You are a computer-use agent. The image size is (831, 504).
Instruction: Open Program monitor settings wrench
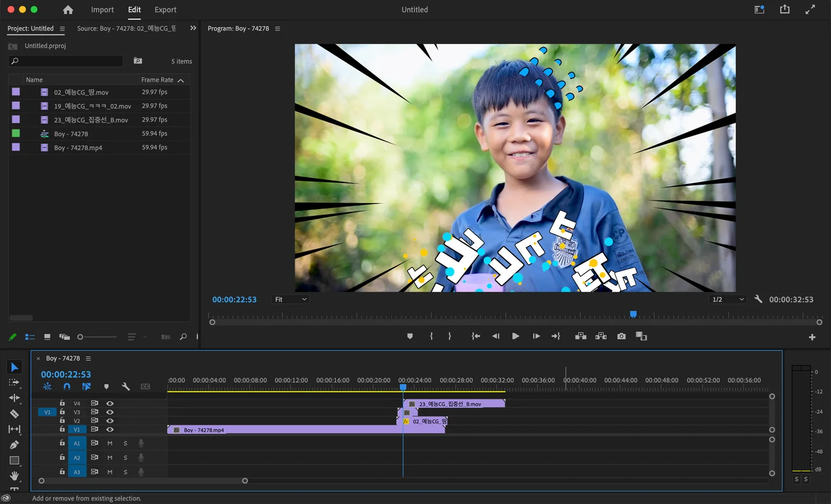pyautogui.click(x=758, y=299)
